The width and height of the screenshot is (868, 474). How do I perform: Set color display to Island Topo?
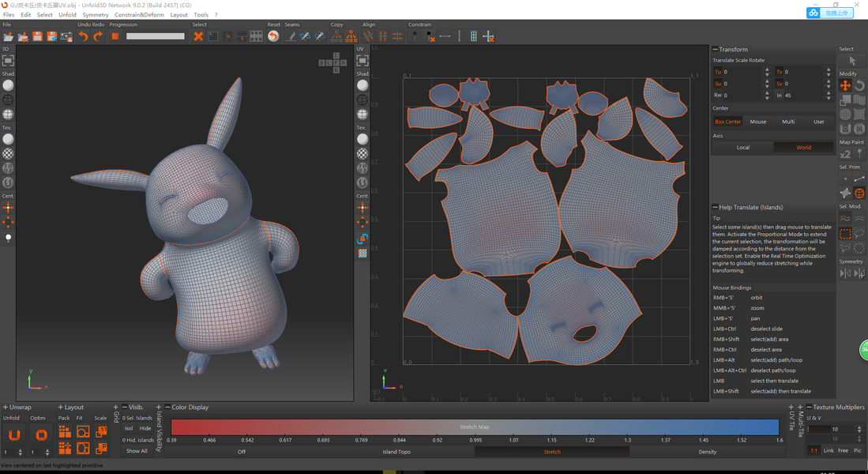(x=396, y=452)
